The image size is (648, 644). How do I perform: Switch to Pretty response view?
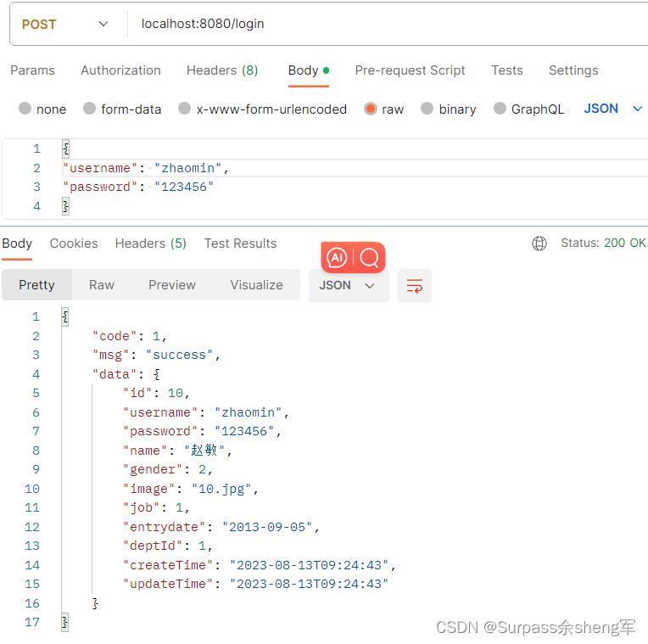(36, 285)
